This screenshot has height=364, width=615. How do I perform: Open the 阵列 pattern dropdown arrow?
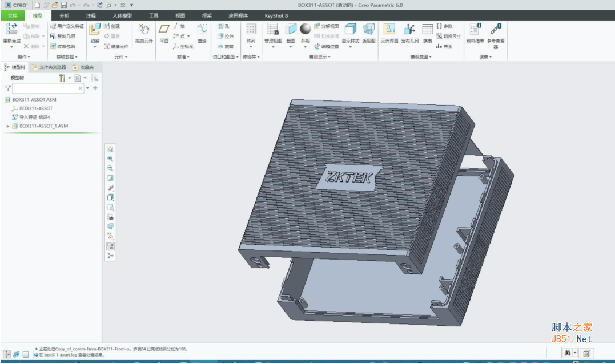pyautogui.click(x=251, y=46)
